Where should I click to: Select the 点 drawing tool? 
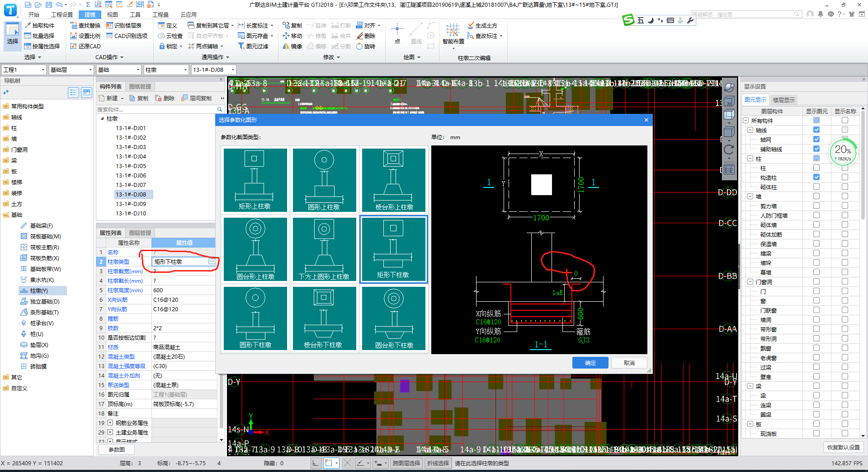pyautogui.click(x=397, y=34)
